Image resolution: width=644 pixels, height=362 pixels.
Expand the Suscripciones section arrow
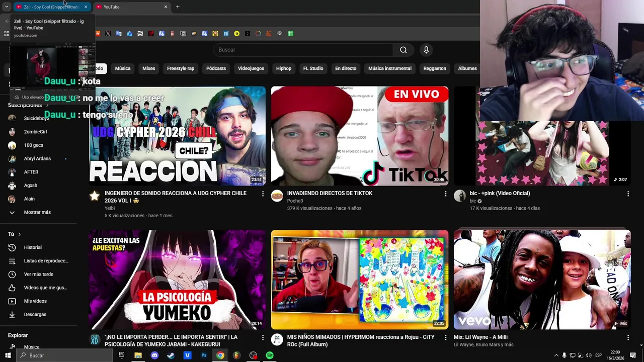(x=47, y=106)
